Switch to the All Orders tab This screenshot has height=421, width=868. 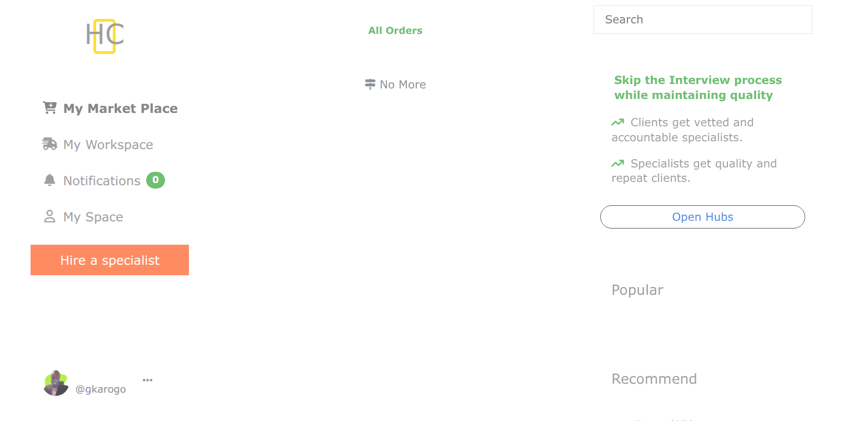[x=395, y=30]
